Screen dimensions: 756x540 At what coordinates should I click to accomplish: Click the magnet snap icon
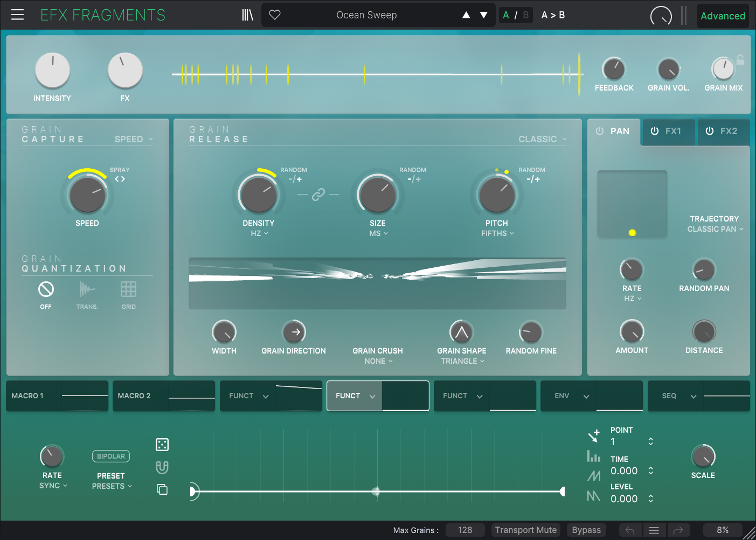click(162, 467)
